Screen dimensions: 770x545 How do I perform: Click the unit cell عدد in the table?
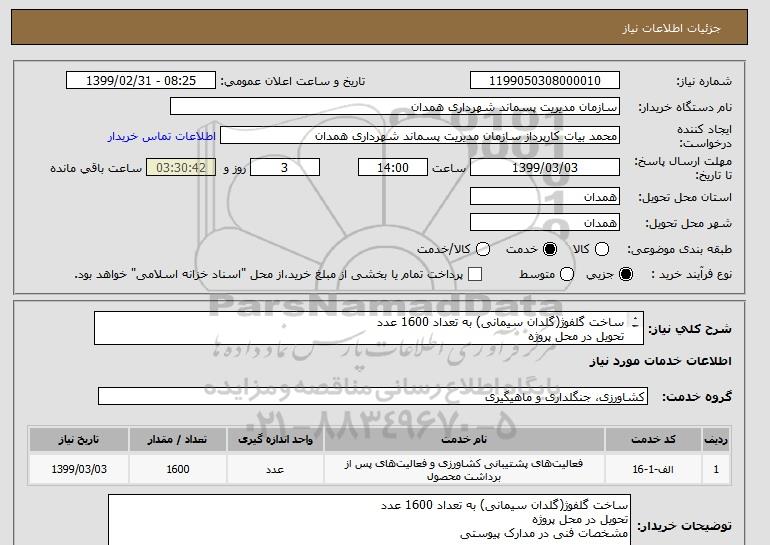click(275, 469)
